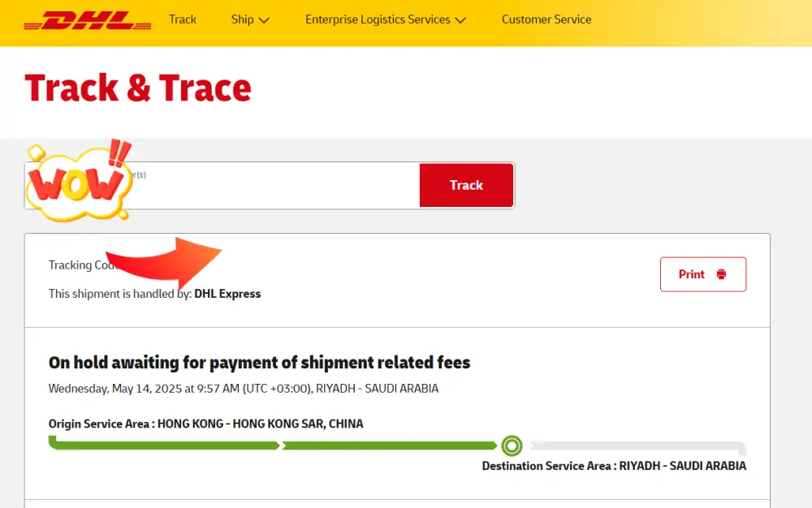
Task: Select the 'On hold awaiting for payment' status
Action: click(259, 362)
